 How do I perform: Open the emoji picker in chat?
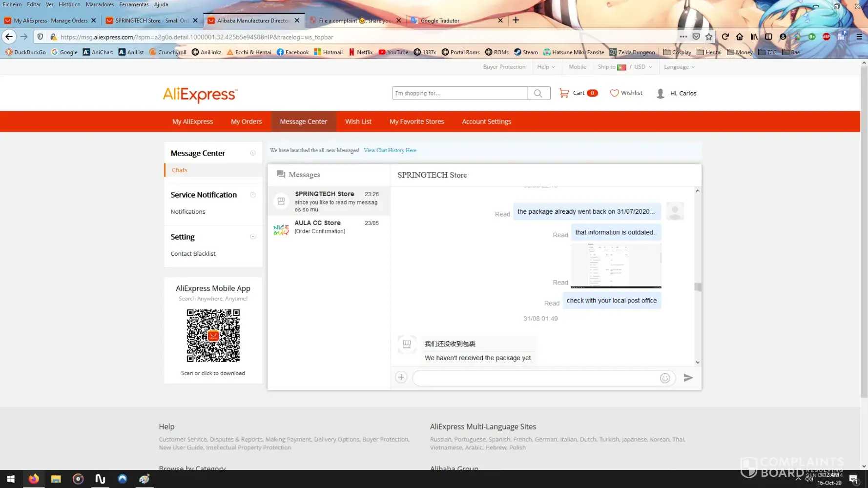(664, 378)
